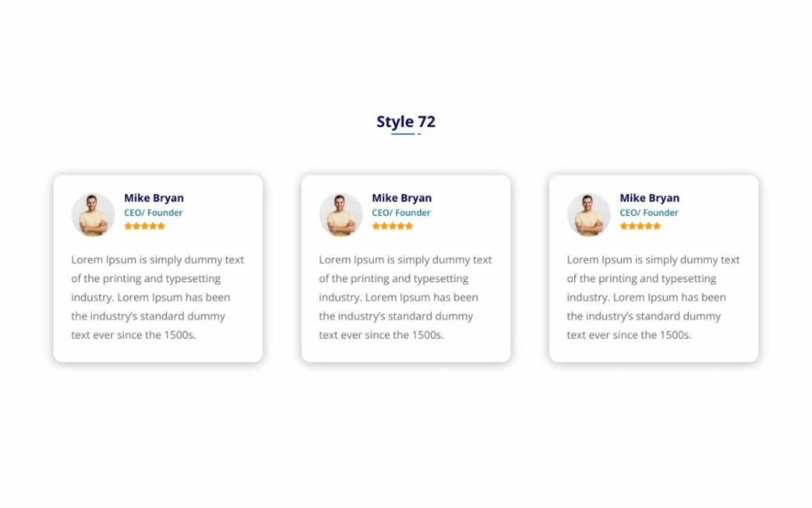Click Mike Bryan name in third card
Viewport: 812px width, 508px height.
650,198
